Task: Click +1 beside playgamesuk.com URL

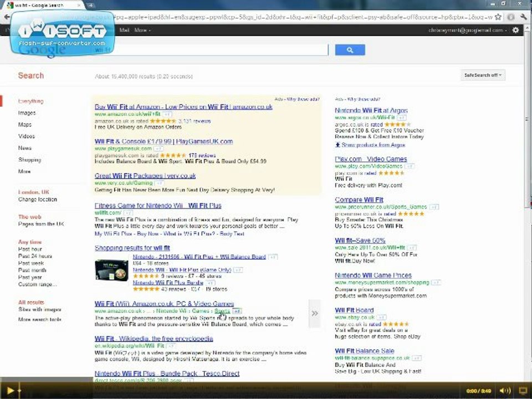Action: point(158,149)
